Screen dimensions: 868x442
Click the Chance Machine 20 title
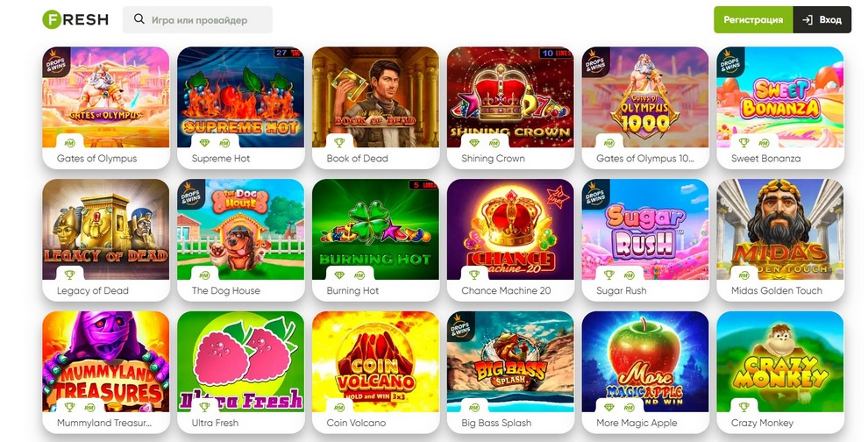(506, 290)
